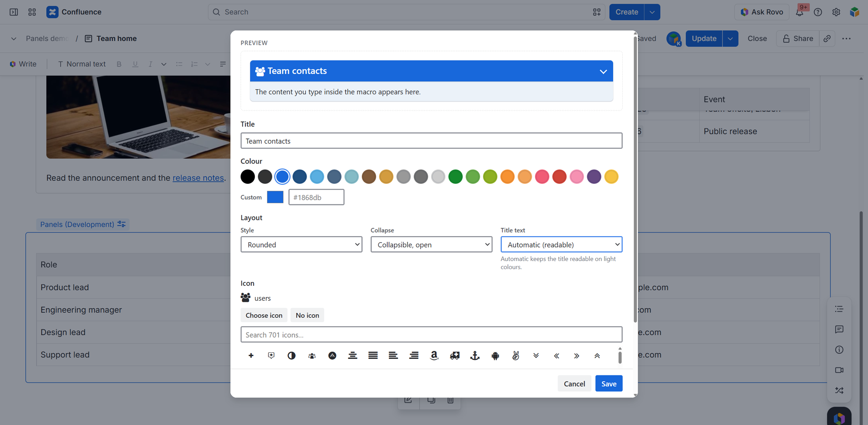Select the purple colour swatch
The width and height of the screenshot is (868, 425).
[594, 177]
